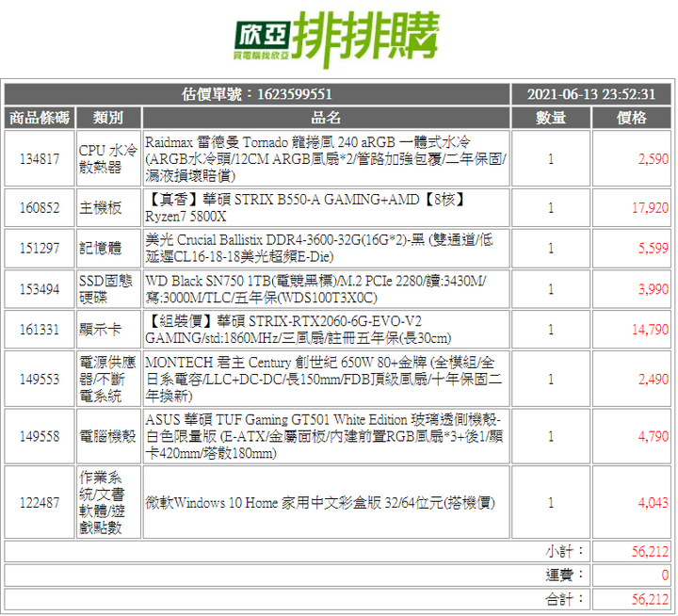Click the 商品條碼 column header

(x=40, y=118)
